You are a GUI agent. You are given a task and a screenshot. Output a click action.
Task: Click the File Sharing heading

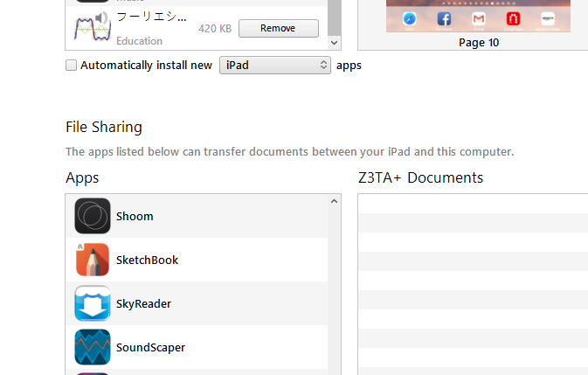104,127
